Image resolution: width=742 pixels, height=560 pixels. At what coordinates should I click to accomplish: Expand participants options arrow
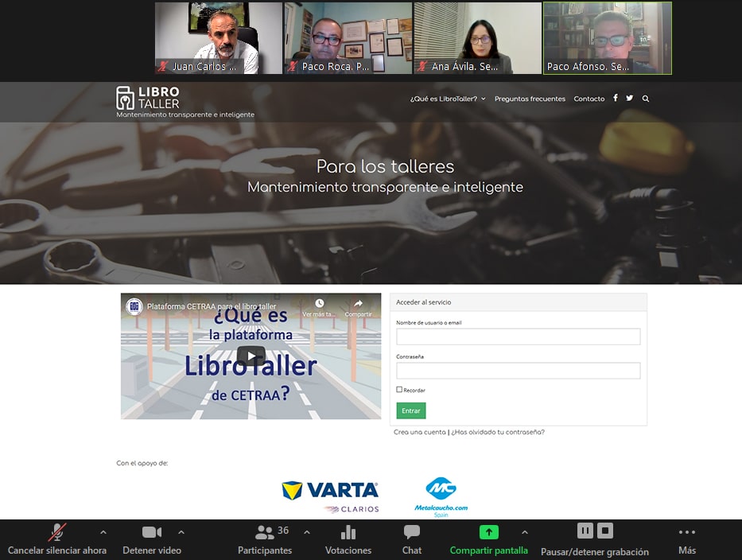click(307, 532)
